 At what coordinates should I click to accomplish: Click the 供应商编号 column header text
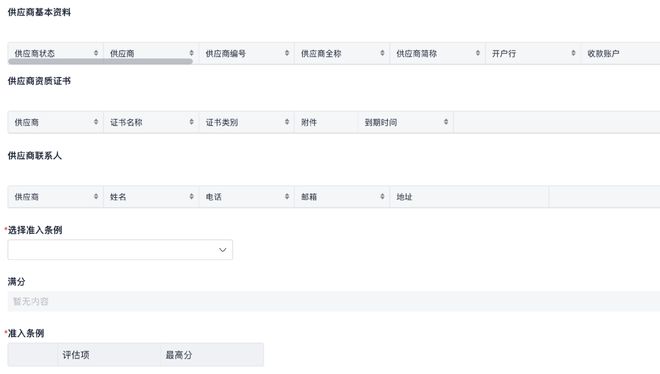(226, 53)
